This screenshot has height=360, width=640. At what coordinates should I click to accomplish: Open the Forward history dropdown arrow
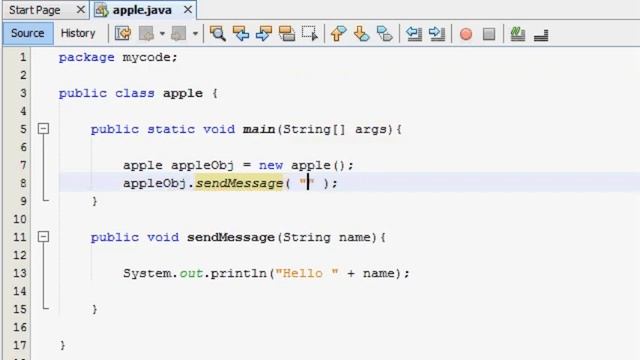pyautogui.click(x=195, y=33)
